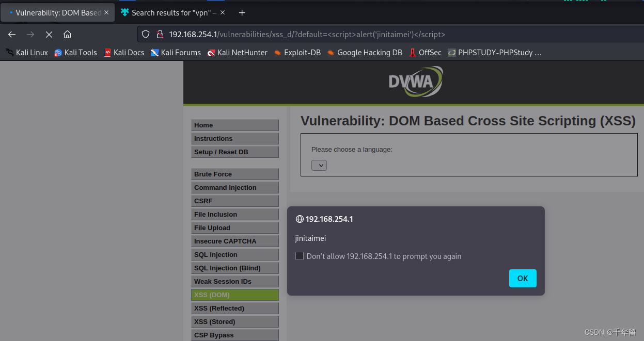The width and height of the screenshot is (644, 341).
Task: Stop loading the page
Action: pos(49,35)
